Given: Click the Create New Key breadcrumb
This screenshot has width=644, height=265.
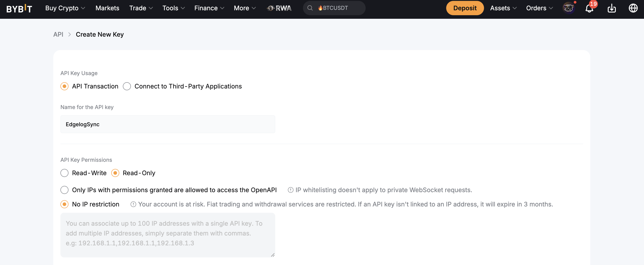Looking at the screenshot, I should coord(100,34).
